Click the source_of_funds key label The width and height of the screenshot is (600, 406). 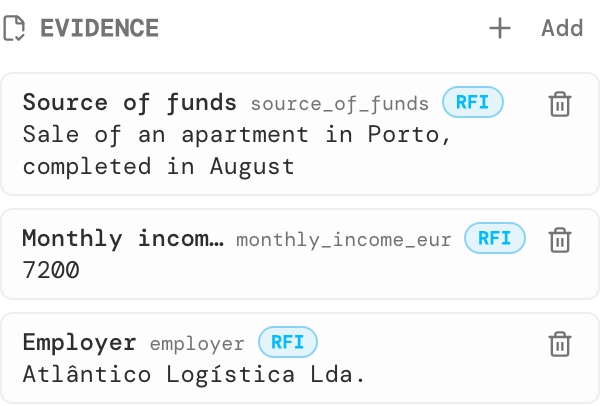(x=340, y=104)
